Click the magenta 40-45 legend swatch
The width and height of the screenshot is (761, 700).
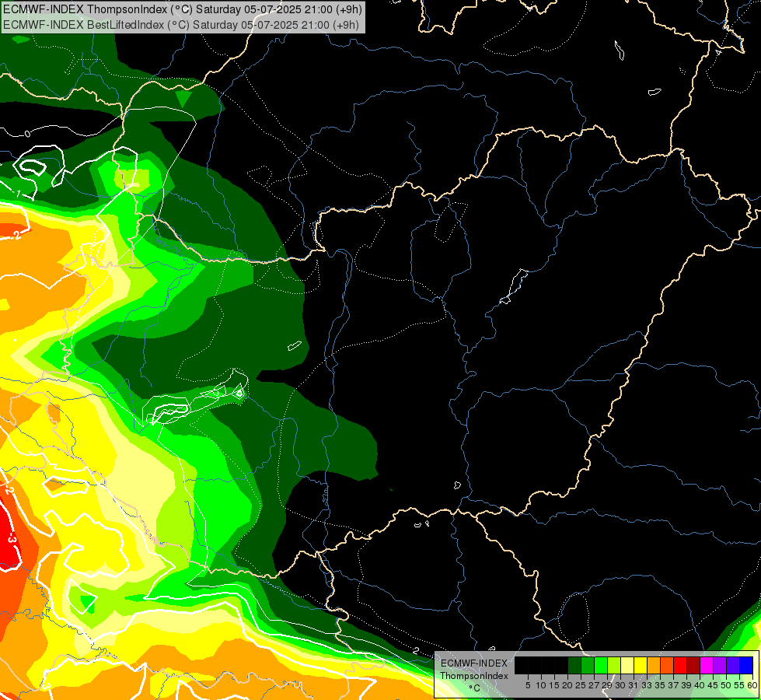[707, 665]
